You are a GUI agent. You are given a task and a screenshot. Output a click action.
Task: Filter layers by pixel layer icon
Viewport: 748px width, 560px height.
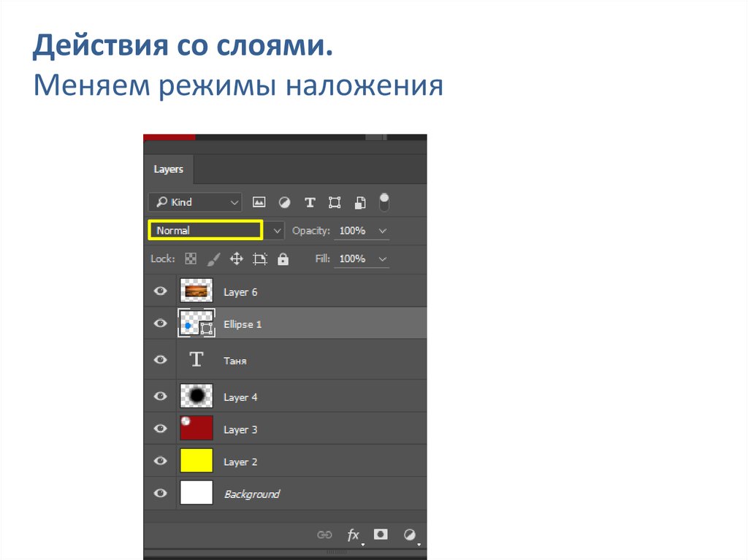pos(259,202)
